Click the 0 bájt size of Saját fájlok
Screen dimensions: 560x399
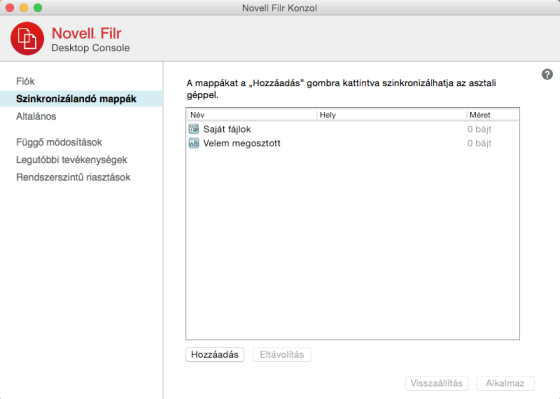[x=479, y=129]
